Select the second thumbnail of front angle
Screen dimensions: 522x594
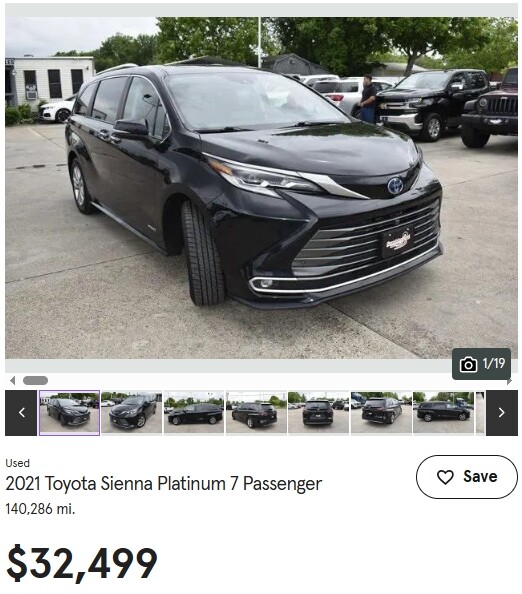click(132, 413)
